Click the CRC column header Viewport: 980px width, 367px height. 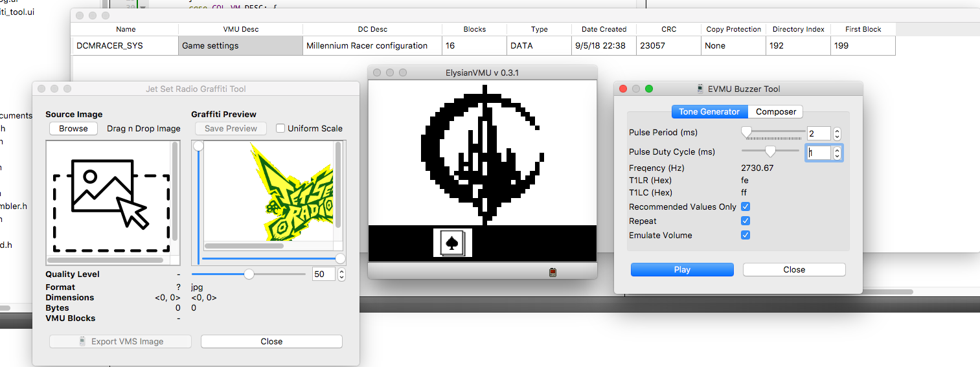pos(668,29)
